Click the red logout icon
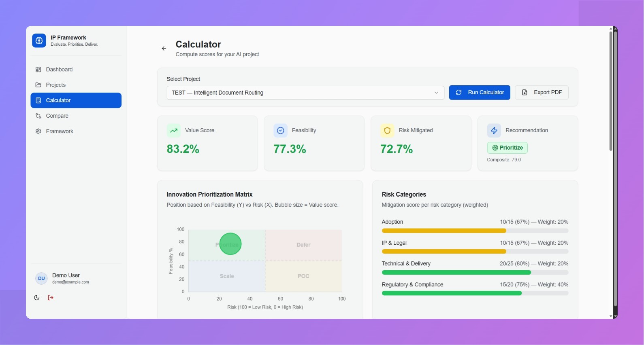Image resolution: width=644 pixels, height=345 pixels. pos(51,298)
